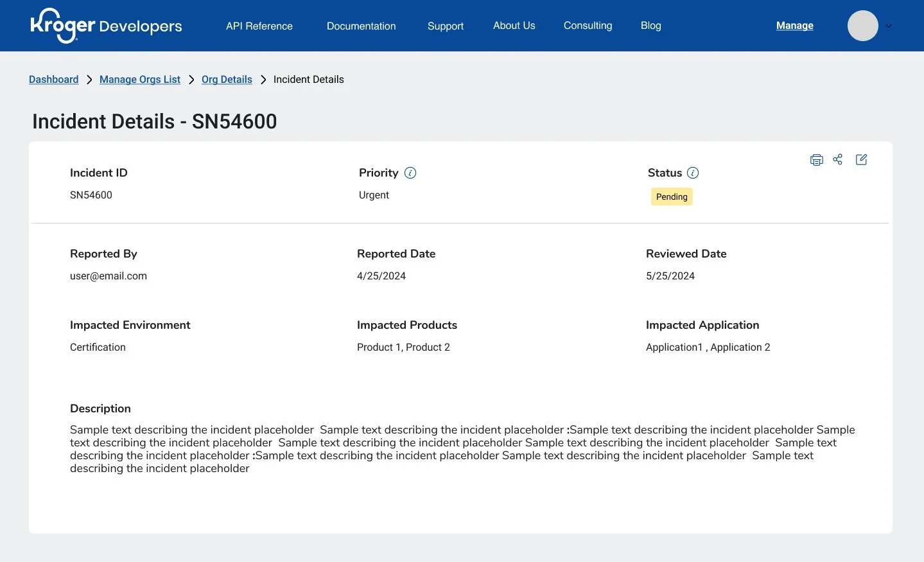Viewport: 924px width, 562px height.
Task: Click the Certification environment value
Action: (98, 347)
